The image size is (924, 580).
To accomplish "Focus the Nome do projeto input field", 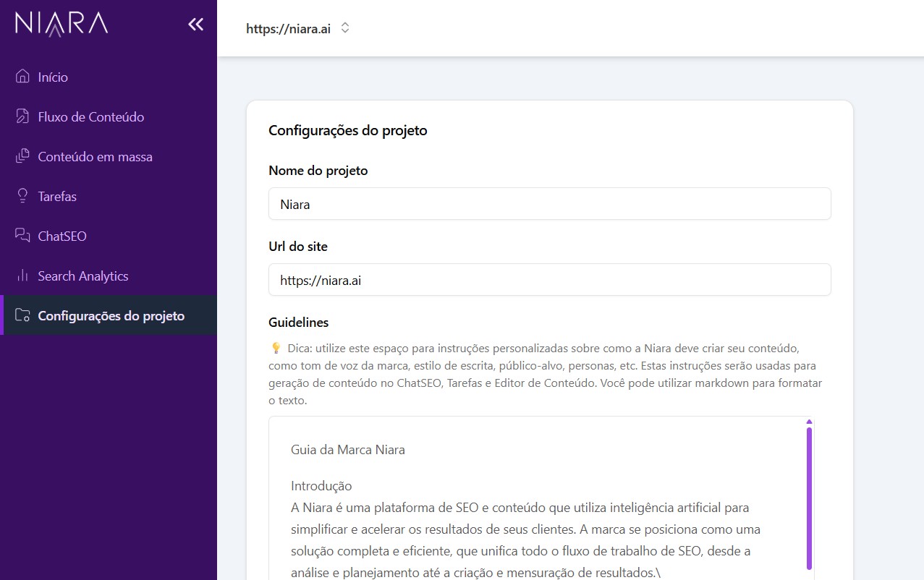I will tap(549, 204).
